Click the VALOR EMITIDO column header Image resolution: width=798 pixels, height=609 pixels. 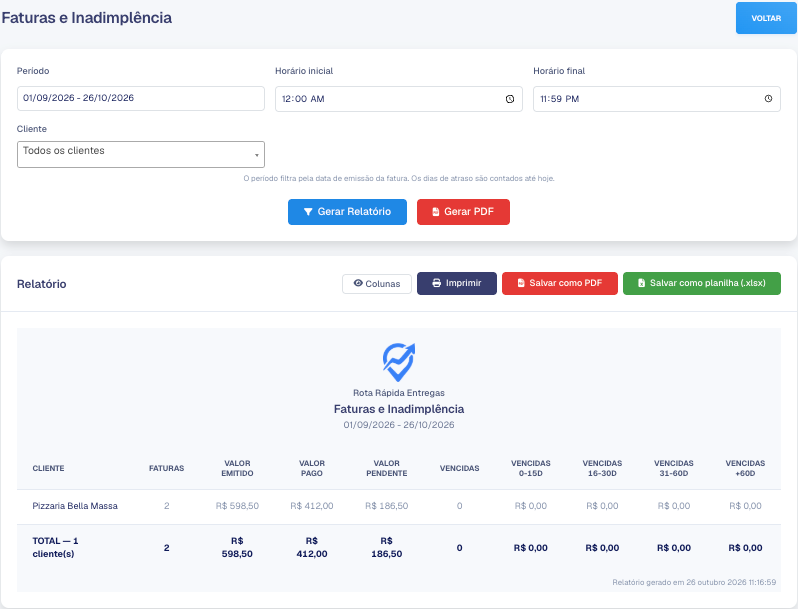coord(237,468)
